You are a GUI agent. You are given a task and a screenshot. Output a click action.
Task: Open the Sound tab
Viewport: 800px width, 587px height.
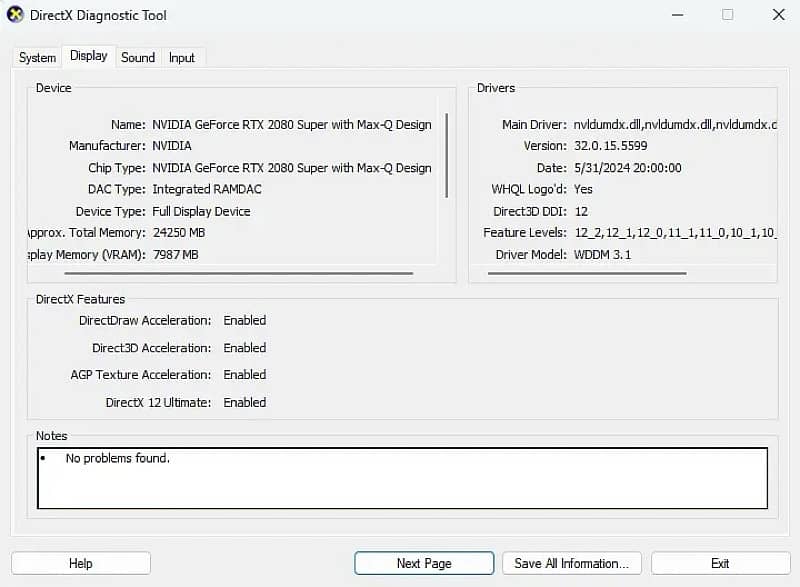click(138, 58)
